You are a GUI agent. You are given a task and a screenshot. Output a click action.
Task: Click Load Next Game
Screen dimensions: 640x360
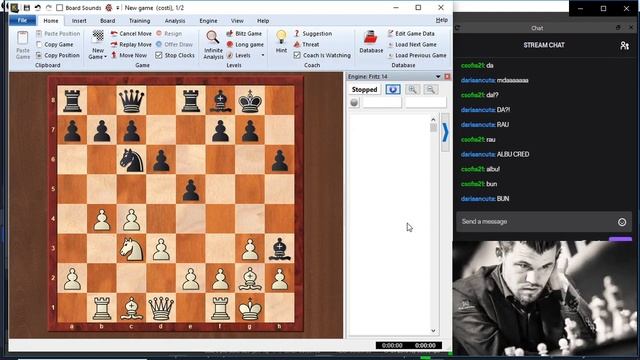point(412,44)
